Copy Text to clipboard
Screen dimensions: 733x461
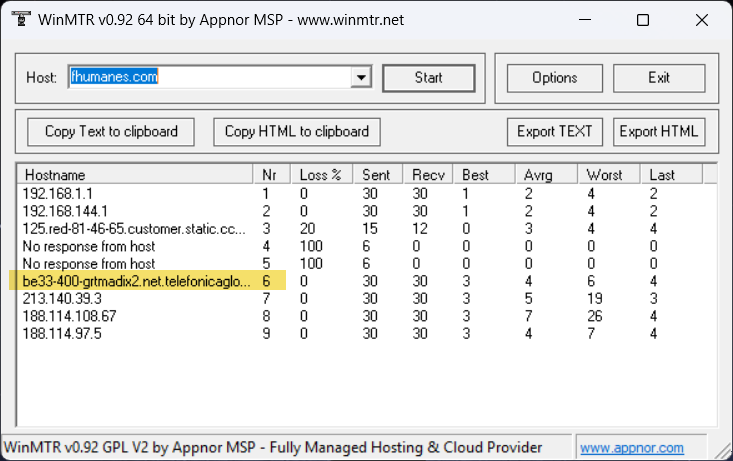pos(111,131)
